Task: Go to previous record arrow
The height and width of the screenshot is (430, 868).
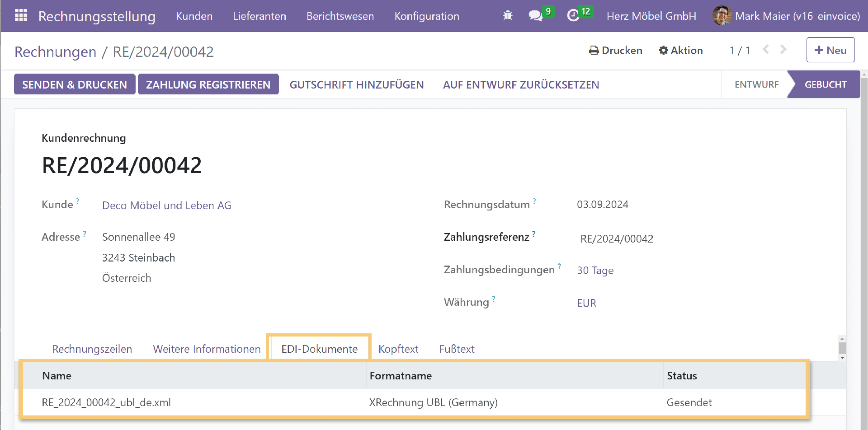Action: click(x=766, y=50)
